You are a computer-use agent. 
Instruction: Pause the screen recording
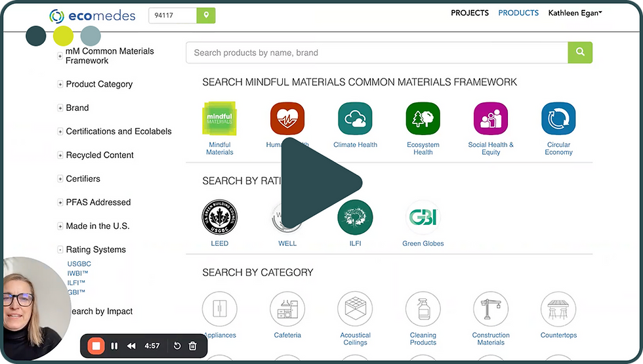point(114,346)
